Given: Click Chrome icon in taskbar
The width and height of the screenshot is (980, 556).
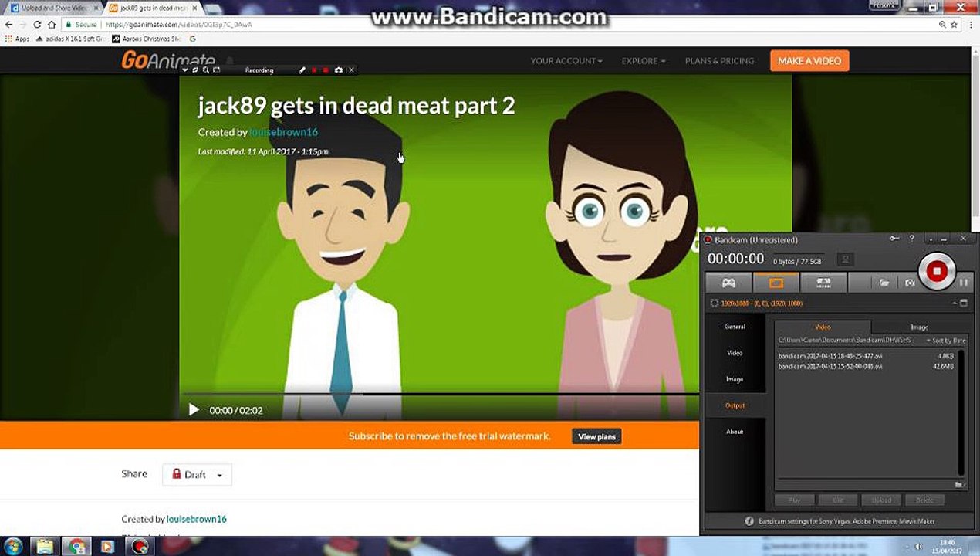Looking at the screenshot, I should (x=76, y=547).
